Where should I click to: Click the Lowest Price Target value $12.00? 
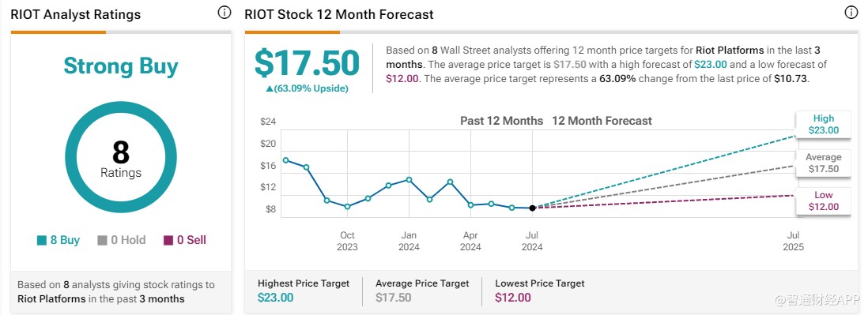512,298
